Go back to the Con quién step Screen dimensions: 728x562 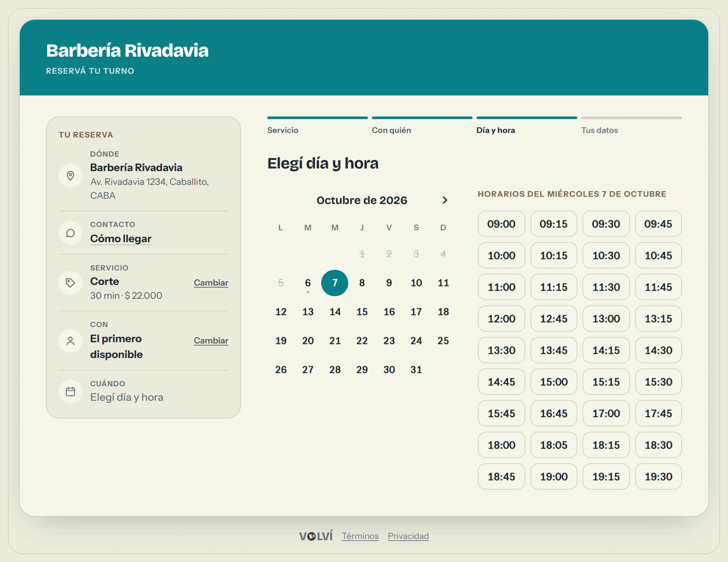422,126
